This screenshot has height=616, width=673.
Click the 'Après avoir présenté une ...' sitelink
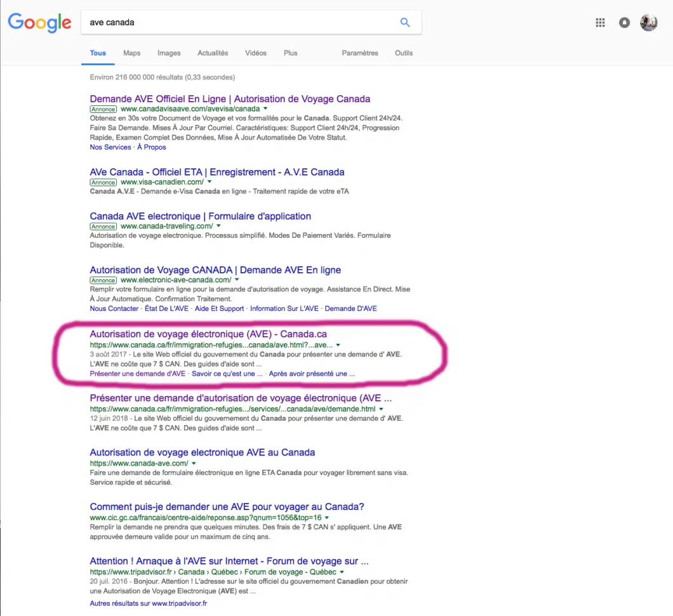(312, 374)
